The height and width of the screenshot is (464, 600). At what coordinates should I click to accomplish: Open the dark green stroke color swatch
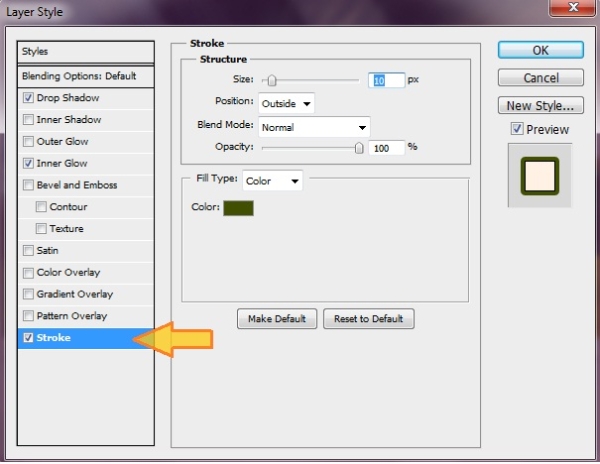coord(239,207)
